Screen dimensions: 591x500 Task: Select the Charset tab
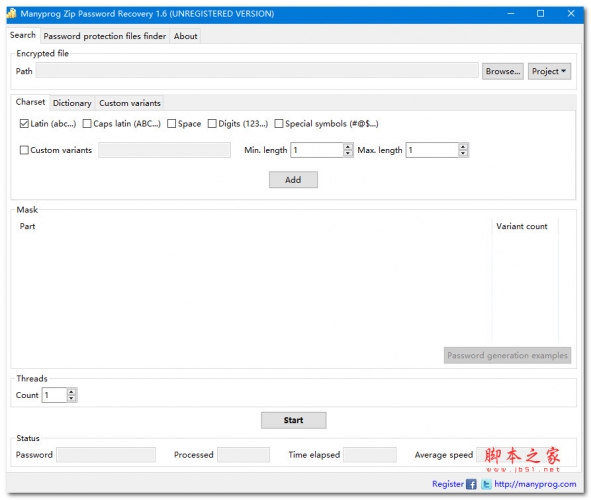coord(30,102)
